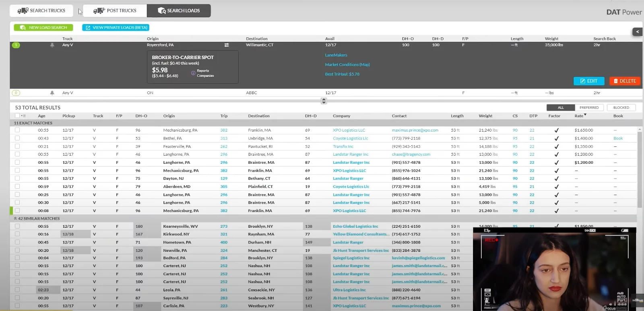Click factor checkmark in Bethel, PA row
644x311 pixels.
pos(556,138)
